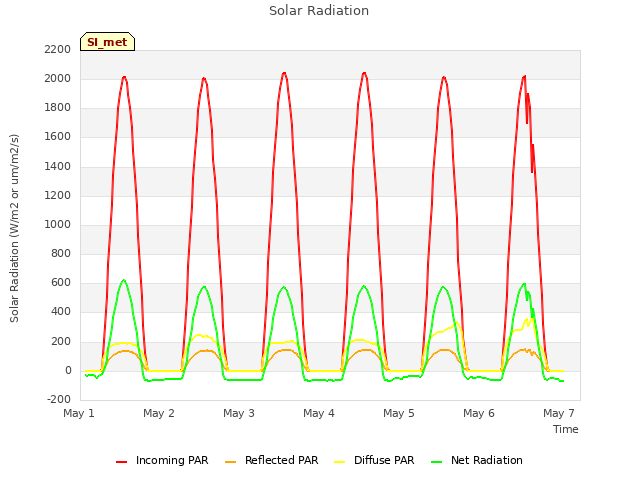The width and height of the screenshot is (640, 480).
Task: Click the May 1 Net Radiation peak
Action: [x=123, y=280]
